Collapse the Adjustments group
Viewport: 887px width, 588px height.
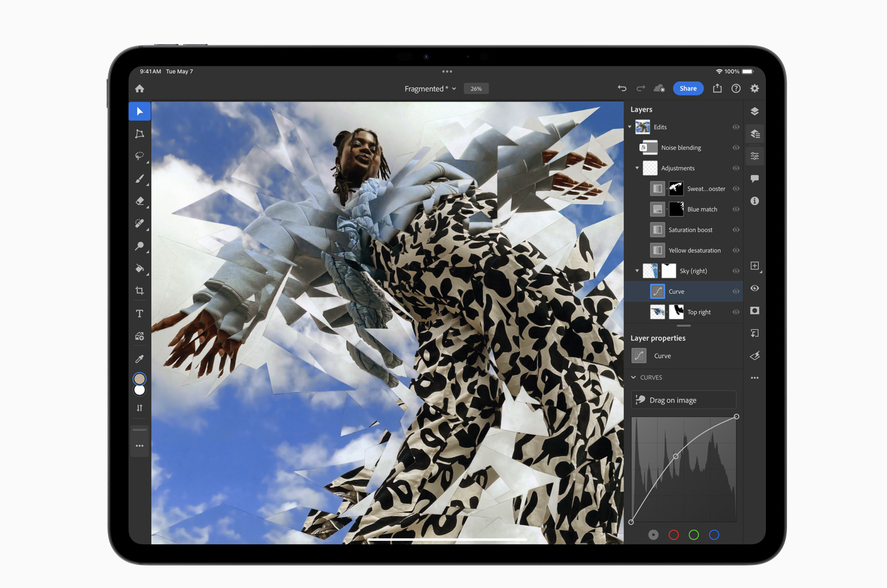click(637, 168)
